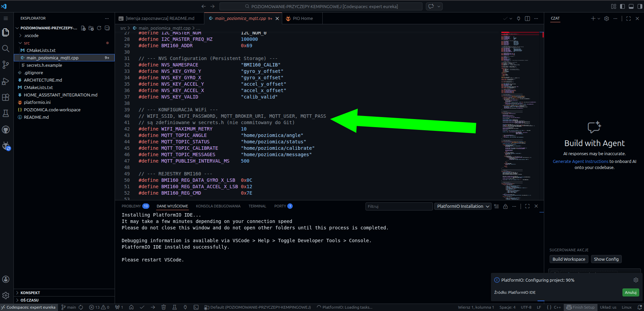Click PlatformIO Upload arrow in status bar
Screen dimensions: 644x311
(x=153, y=307)
